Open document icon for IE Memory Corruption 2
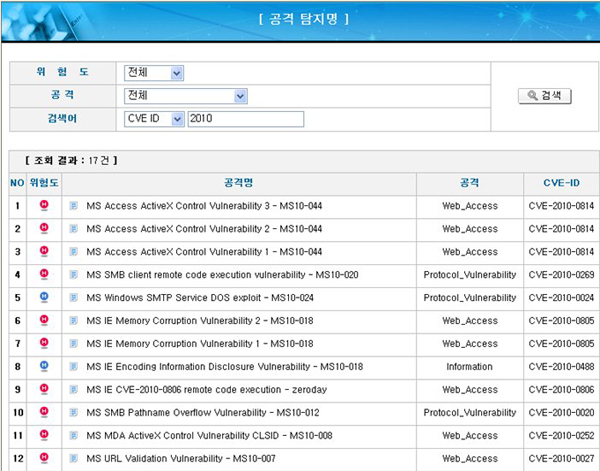The height and width of the screenshot is (471, 600). [73, 321]
